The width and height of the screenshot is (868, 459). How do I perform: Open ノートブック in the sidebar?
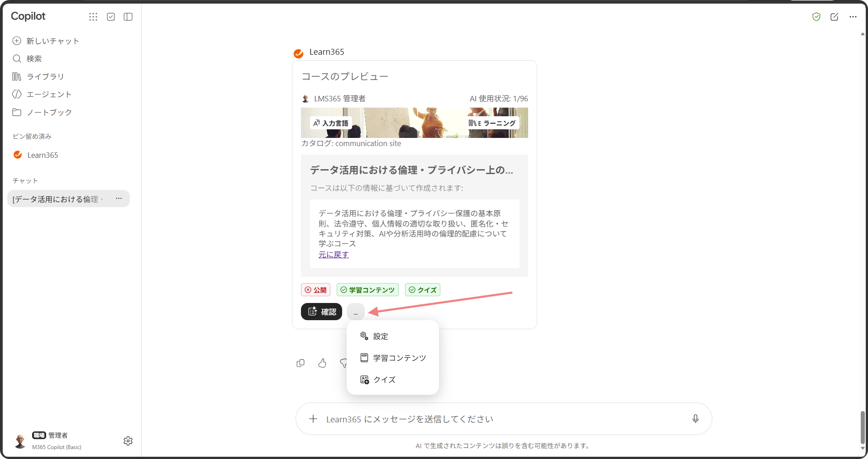42,112
